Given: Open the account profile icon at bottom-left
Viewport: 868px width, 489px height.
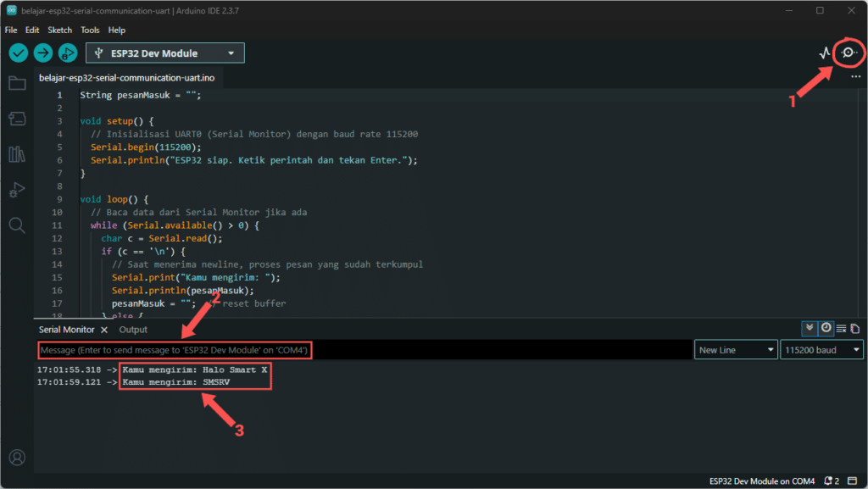Looking at the screenshot, I should [17, 458].
